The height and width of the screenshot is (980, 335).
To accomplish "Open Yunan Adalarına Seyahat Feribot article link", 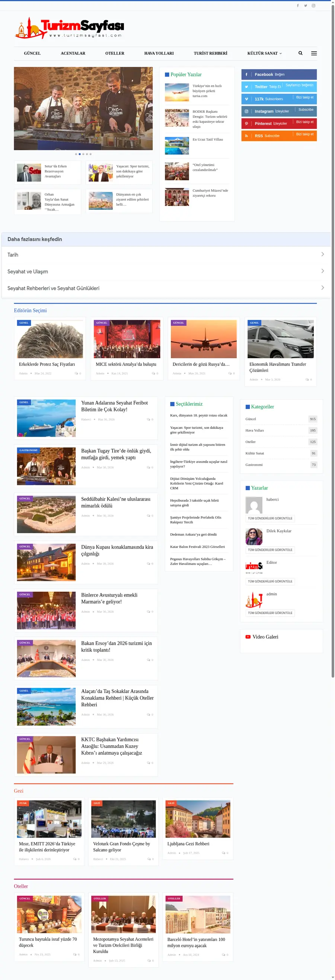I will pos(115,406).
